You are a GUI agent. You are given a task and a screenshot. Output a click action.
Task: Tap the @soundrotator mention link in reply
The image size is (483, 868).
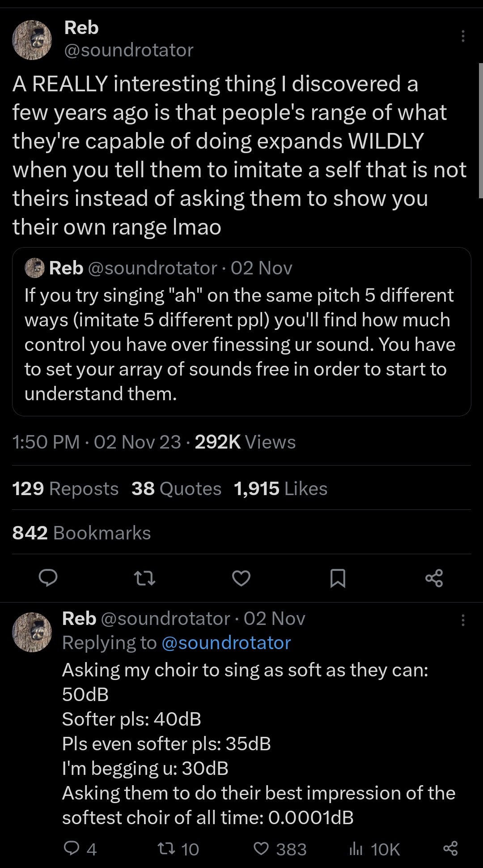coord(226,643)
